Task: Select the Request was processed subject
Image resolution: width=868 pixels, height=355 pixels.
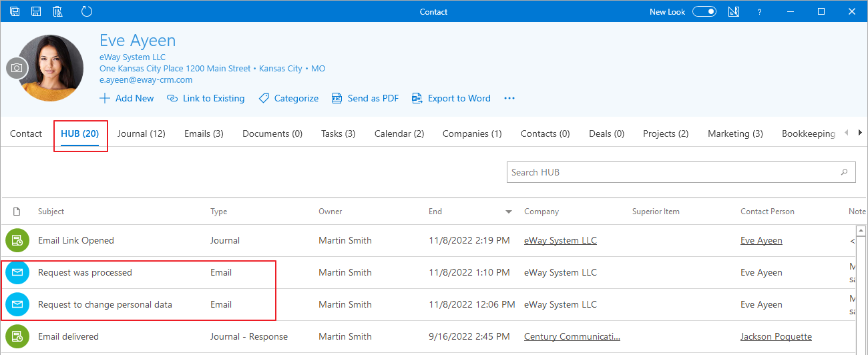Action: pyautogui.click(x=85, y=272)
